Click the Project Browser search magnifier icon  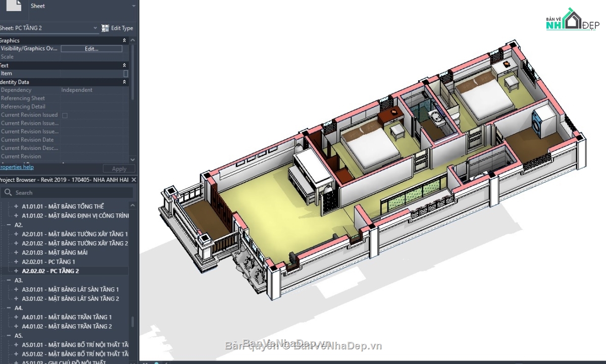tap(8, 192)
